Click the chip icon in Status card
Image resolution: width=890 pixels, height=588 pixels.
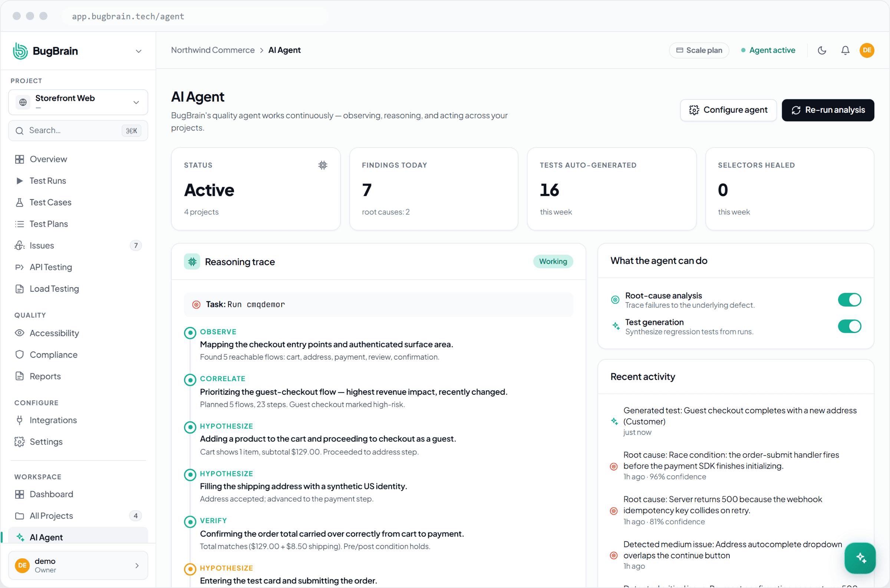pyautogui.click(x=323, y=165)
